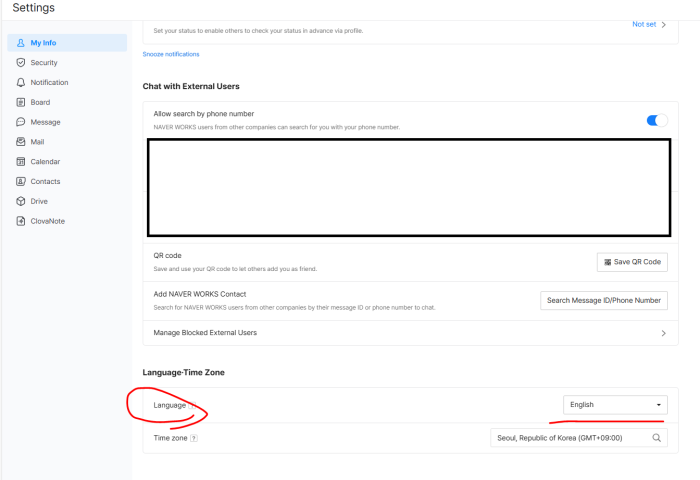Toggle Allow search by phone number

click(657, 120)
